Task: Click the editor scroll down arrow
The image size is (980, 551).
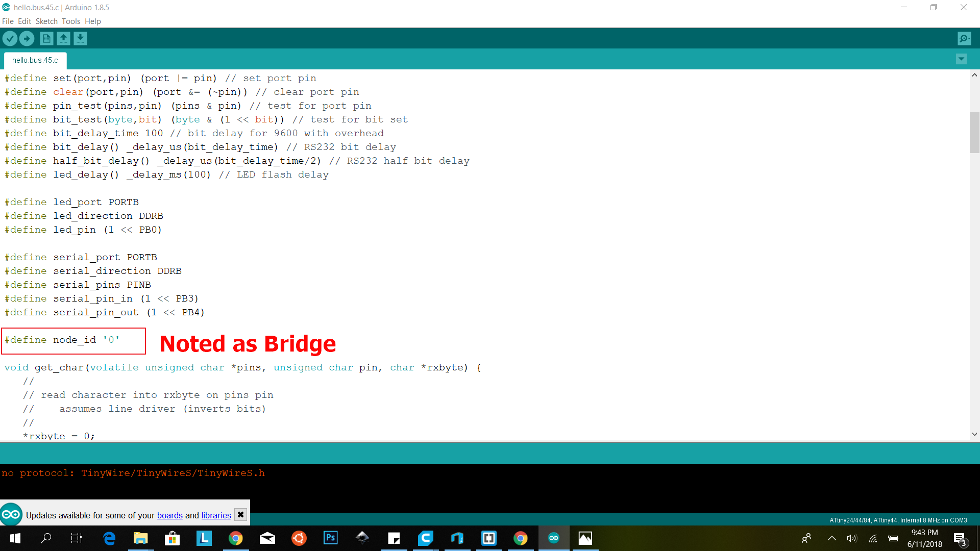Action: (974, 435)
